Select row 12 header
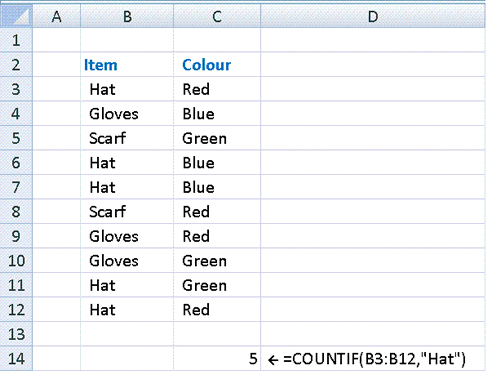Image resolution: width=500 pixels, height=383 pixels. [x=16, y=309]
